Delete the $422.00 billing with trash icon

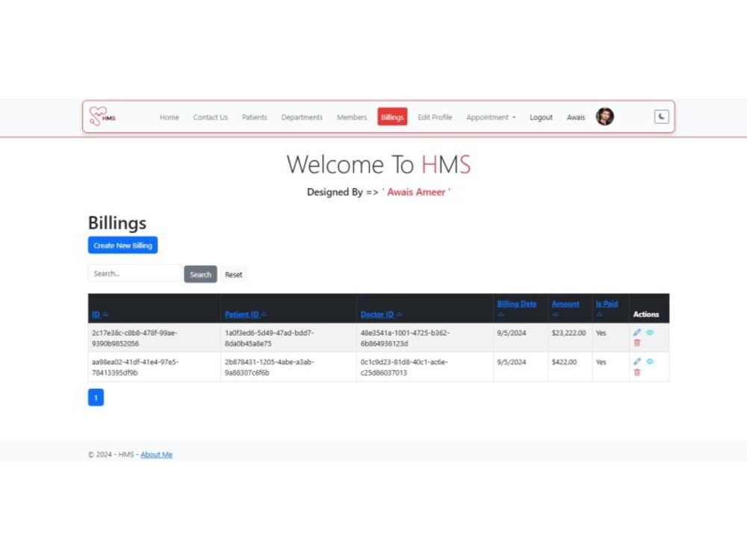pos(637,373)
